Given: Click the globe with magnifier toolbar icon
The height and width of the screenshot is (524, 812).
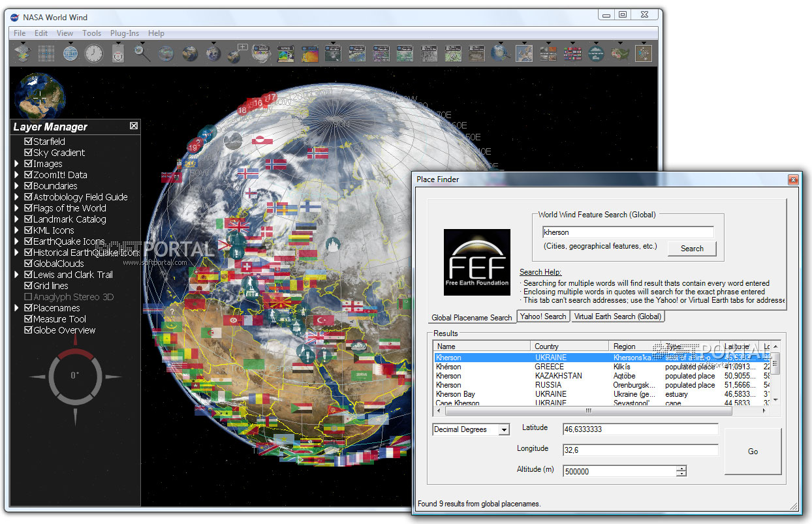Looking at the screenshot, I should [500, 53].
